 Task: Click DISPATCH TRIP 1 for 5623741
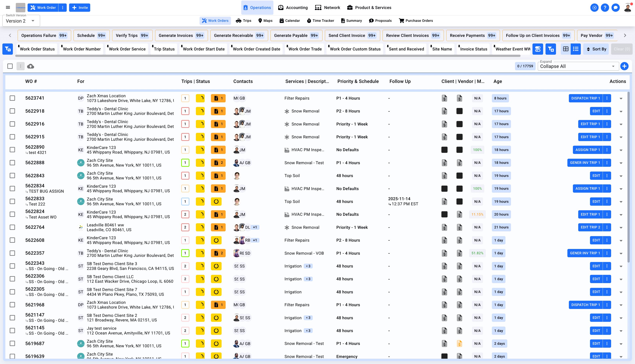pos(585,98)
